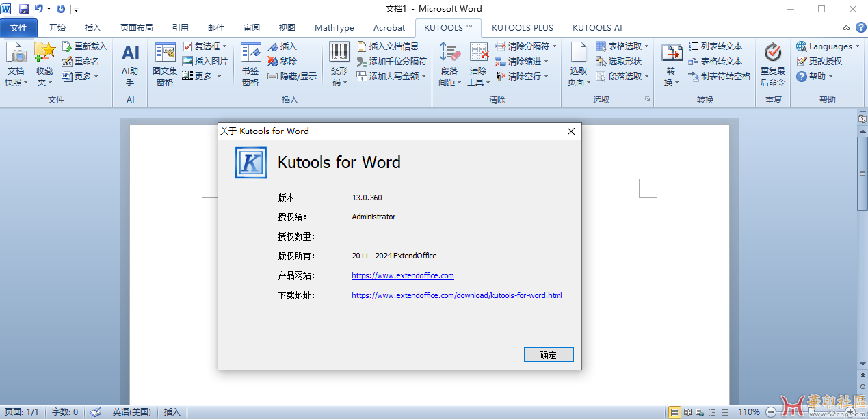Switch to the Acrobat tab
This screenshot has height=419, width=868.
coord(389,28)
